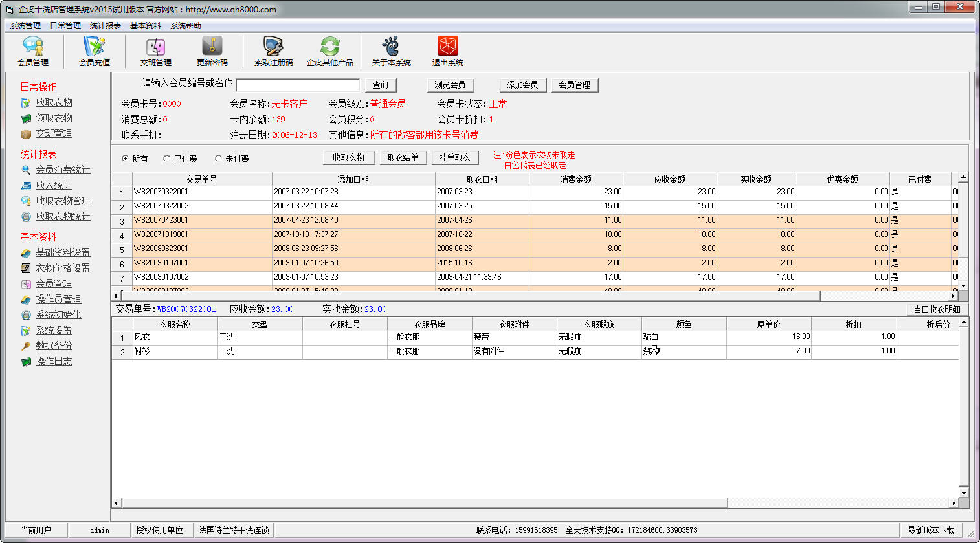Select row WB20070423001 in transaction table
This screenshot has width=980, height=543.
535,221
